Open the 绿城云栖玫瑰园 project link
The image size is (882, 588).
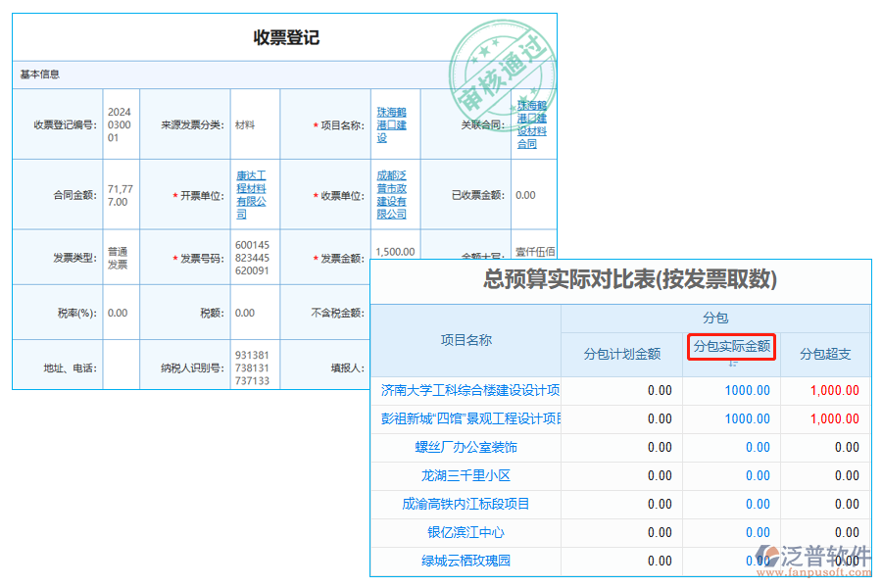click(467, 561)
